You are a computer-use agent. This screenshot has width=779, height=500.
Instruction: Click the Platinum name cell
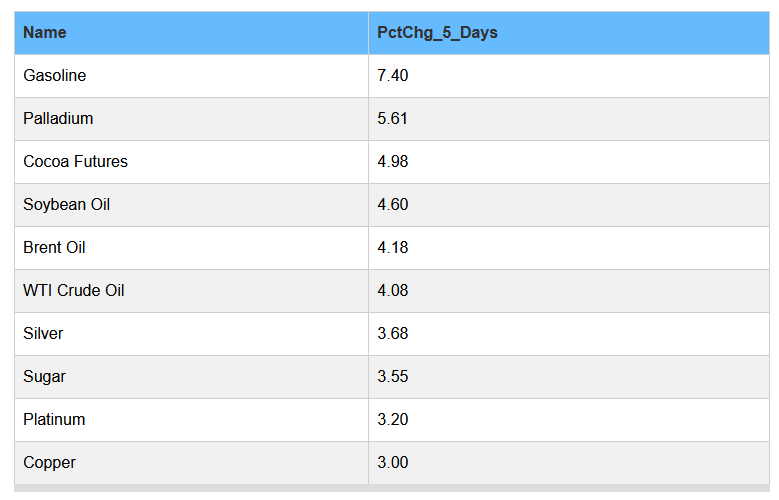[54, 420]
